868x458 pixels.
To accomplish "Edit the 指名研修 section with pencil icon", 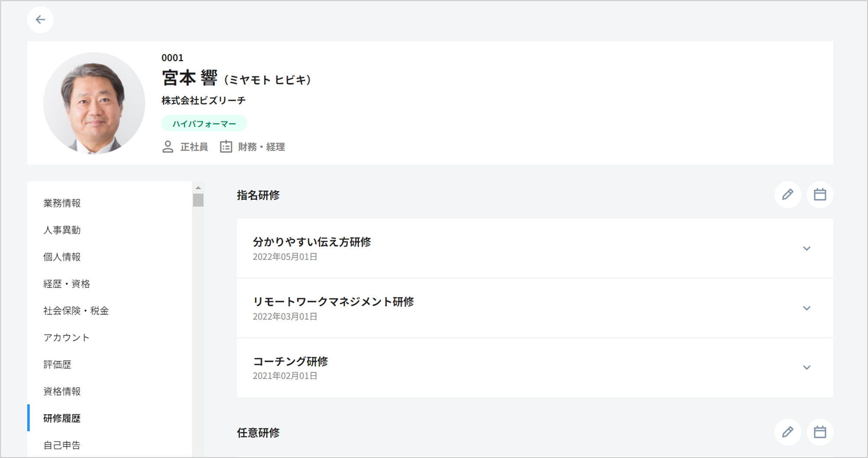I will 787,195.
